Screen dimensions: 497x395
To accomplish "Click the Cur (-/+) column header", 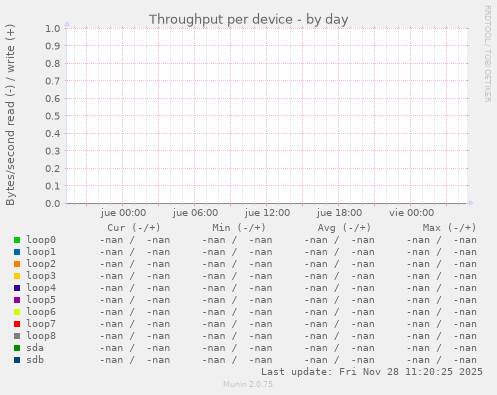I will pos(134,228).
